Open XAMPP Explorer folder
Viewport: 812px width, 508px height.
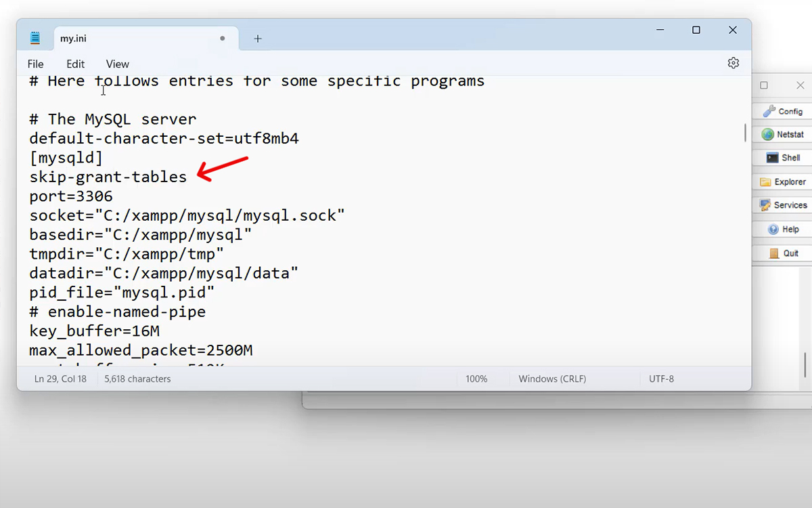[783, 182]
